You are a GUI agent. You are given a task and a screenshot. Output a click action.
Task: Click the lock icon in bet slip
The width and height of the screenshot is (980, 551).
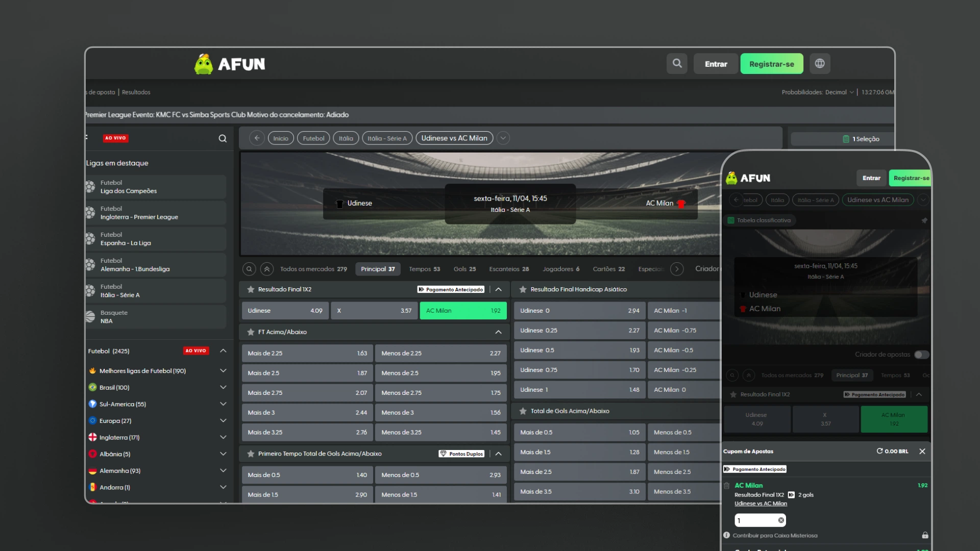point(925,535)
